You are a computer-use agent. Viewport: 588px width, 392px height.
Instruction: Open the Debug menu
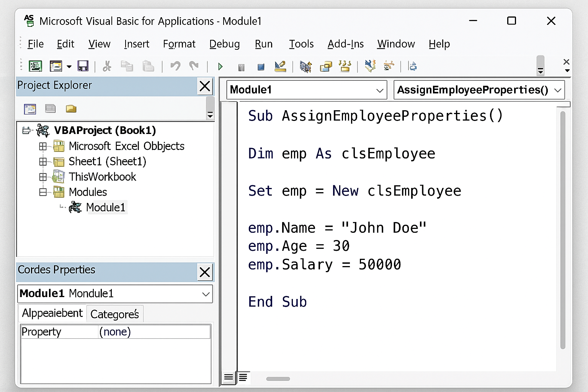(x=225, y=44)
